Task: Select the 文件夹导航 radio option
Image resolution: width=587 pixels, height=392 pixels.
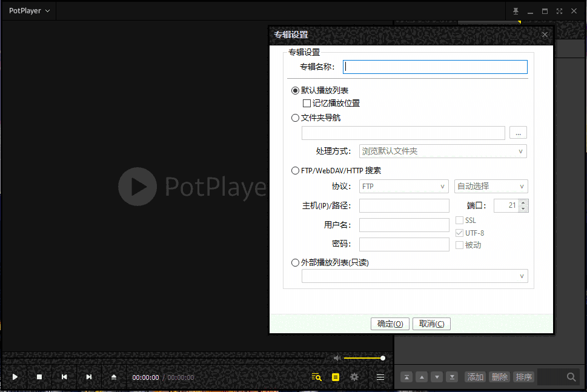Action: (x=295, y=118)
